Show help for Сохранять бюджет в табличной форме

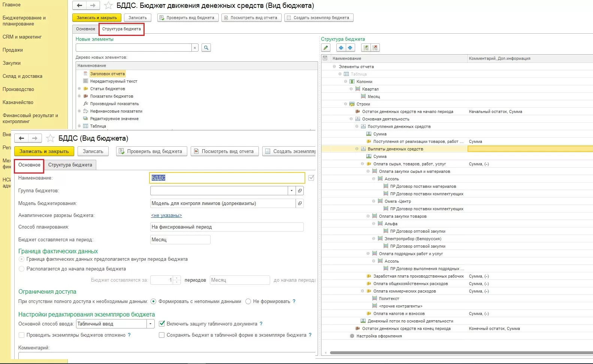[x=310, y=335]
